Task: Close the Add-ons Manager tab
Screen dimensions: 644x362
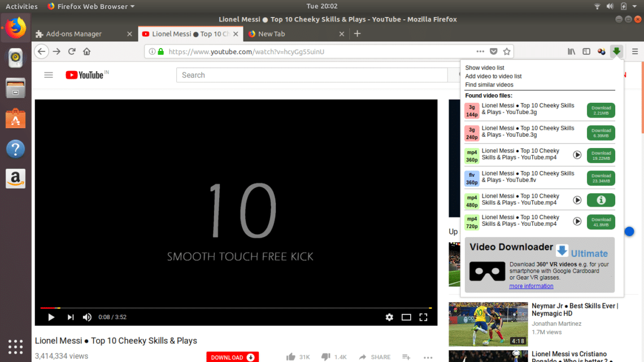Action: pyautogui.click(x=129, y=34)
